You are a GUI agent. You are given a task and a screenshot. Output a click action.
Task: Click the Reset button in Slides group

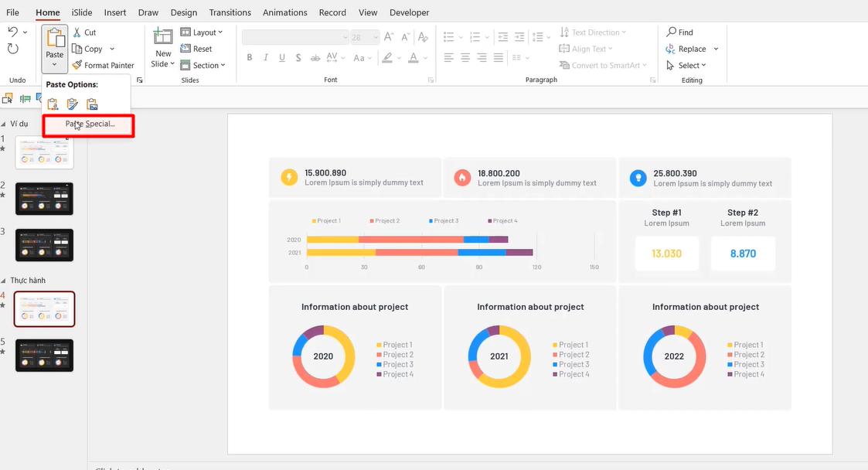[194, 48]
